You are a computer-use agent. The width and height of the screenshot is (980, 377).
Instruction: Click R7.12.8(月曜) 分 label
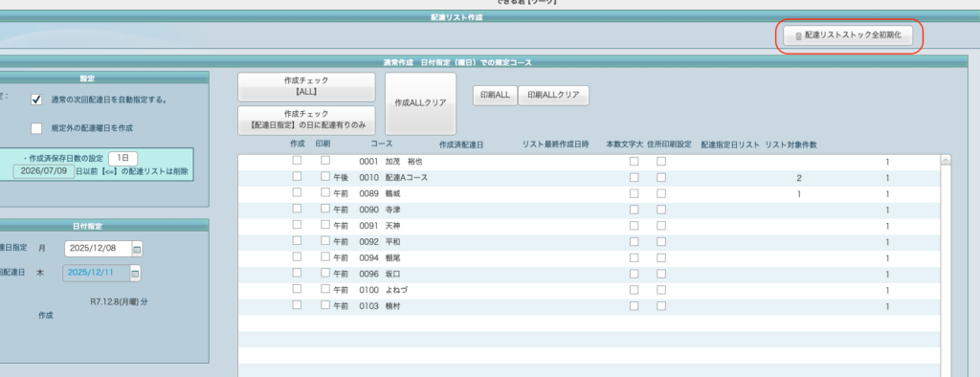click(119, 301)
